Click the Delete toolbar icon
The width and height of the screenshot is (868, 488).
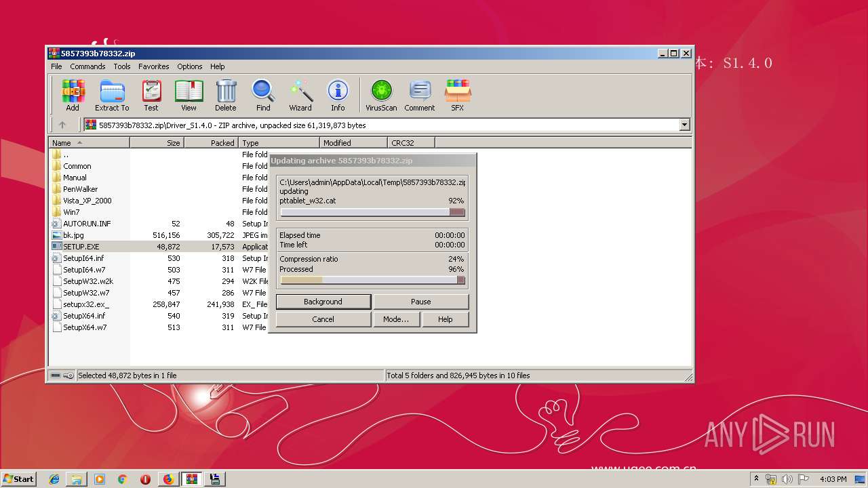(226, 95)
